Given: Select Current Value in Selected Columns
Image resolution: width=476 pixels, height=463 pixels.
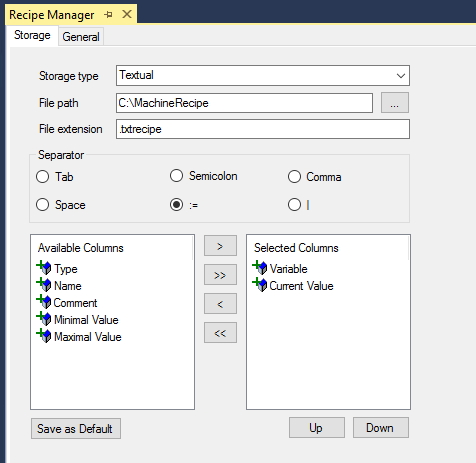Looking at the screenshot, I should pos(301,286).
